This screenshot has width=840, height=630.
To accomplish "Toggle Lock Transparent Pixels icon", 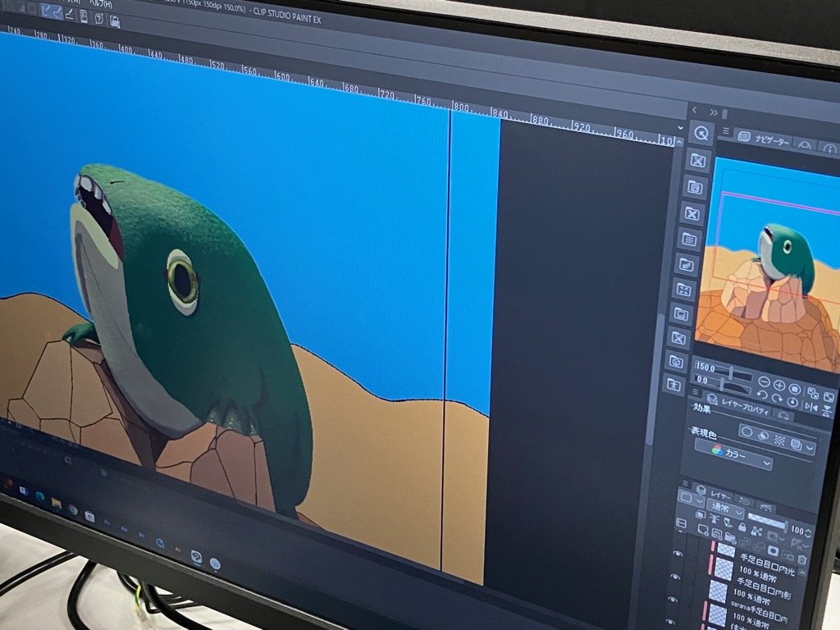I will (x=756, y=531).
